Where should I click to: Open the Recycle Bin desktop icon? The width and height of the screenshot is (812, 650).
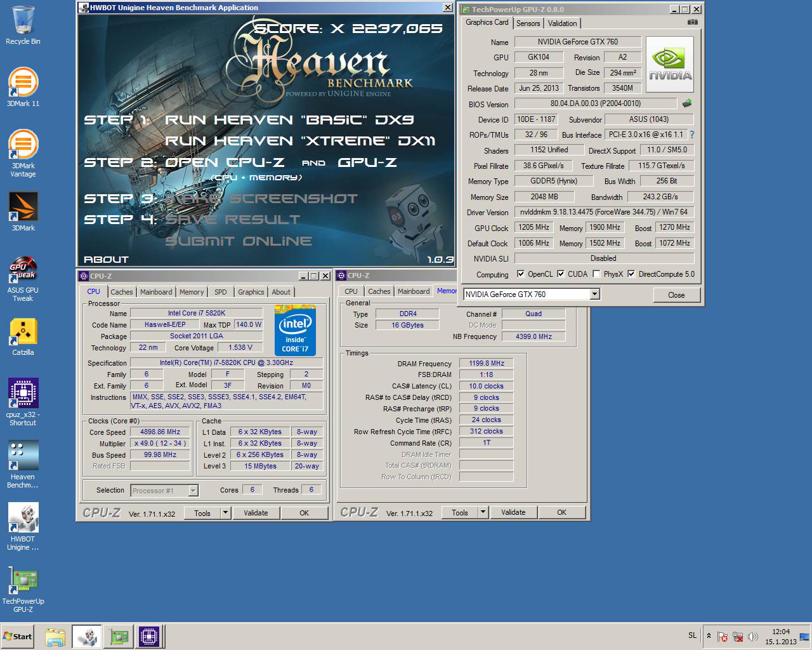[x=23, y=25]
